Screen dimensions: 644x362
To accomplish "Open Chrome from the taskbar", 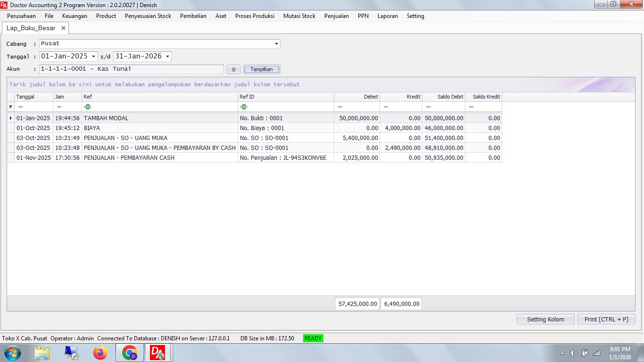I will click(130, 353).
